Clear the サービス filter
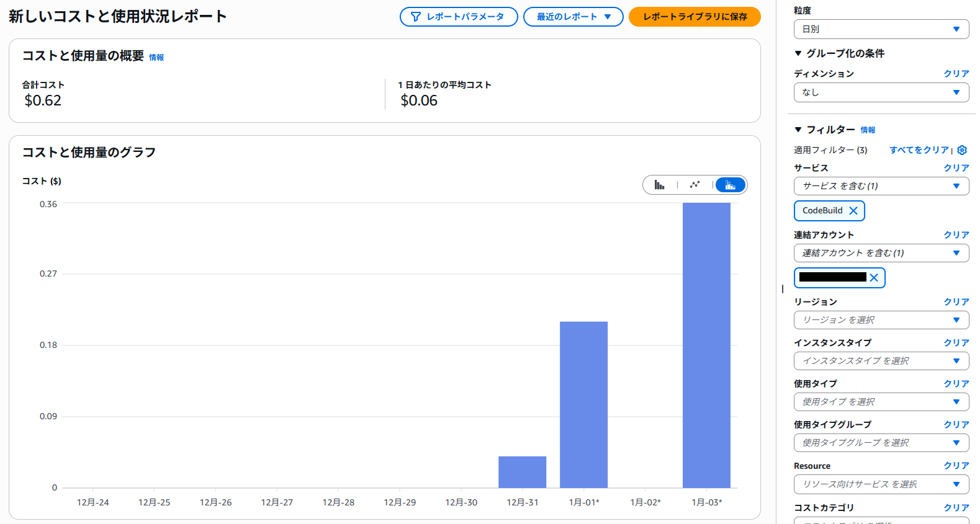980x524 pixels. pyautogui.click(x=956, y=168)
